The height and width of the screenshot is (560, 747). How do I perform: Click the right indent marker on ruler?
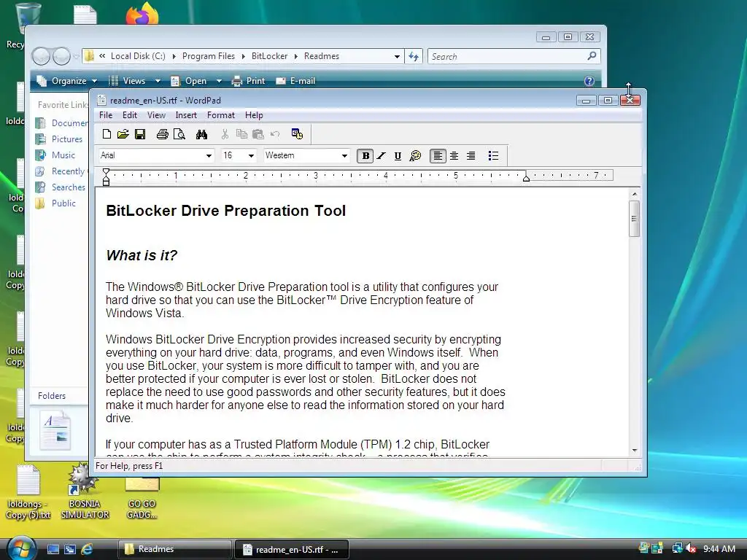[526, 178]
